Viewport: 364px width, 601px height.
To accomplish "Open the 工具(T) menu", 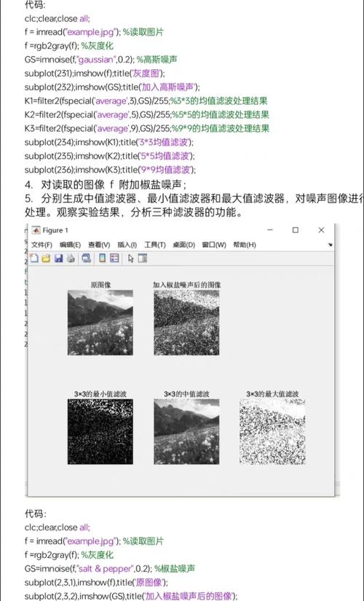I will (x=155, y=245).
